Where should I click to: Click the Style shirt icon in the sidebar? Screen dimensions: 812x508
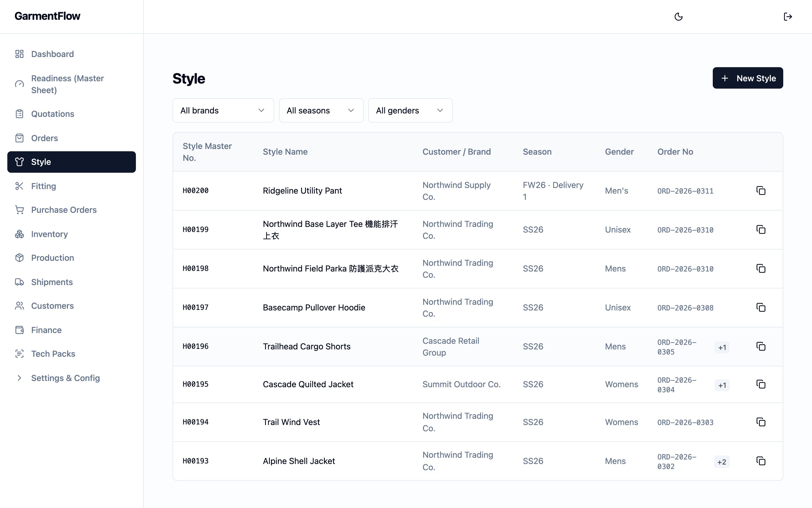click(19, 162)
